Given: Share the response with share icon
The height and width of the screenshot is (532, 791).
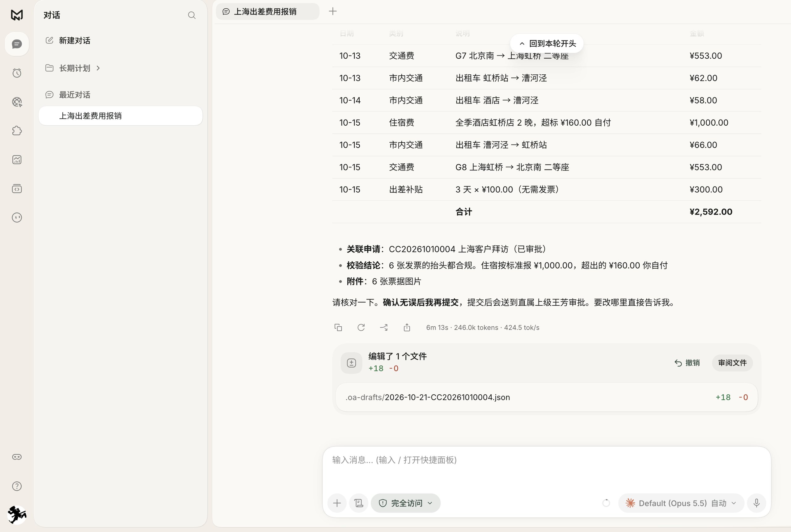Looking at the screenshot, I should click(x=407, y=327).
